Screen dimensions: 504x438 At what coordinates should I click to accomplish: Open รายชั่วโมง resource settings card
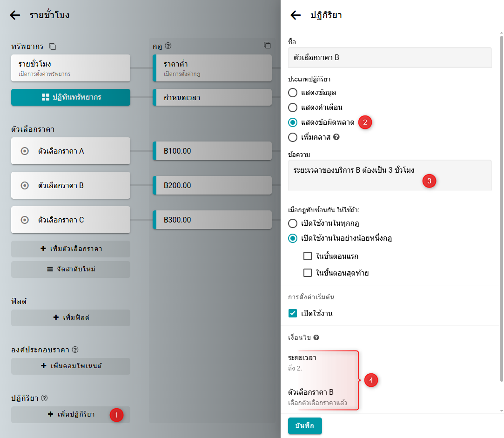[x=71, y=68]
